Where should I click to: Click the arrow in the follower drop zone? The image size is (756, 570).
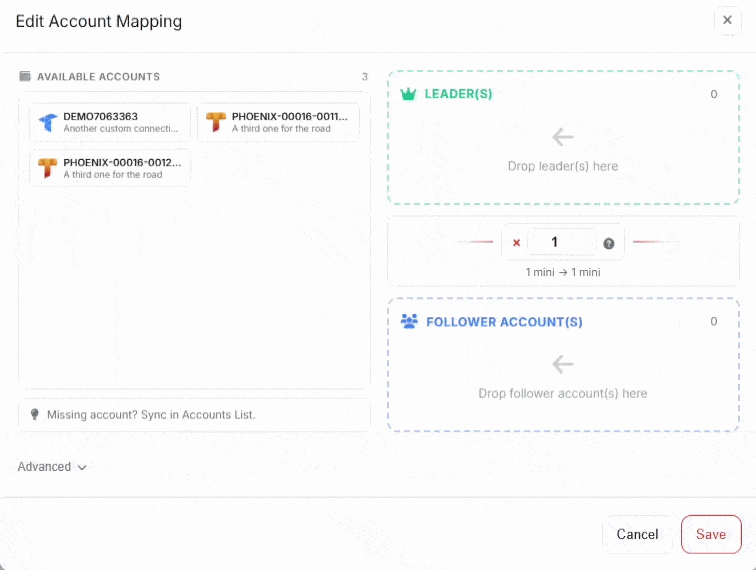563,364
